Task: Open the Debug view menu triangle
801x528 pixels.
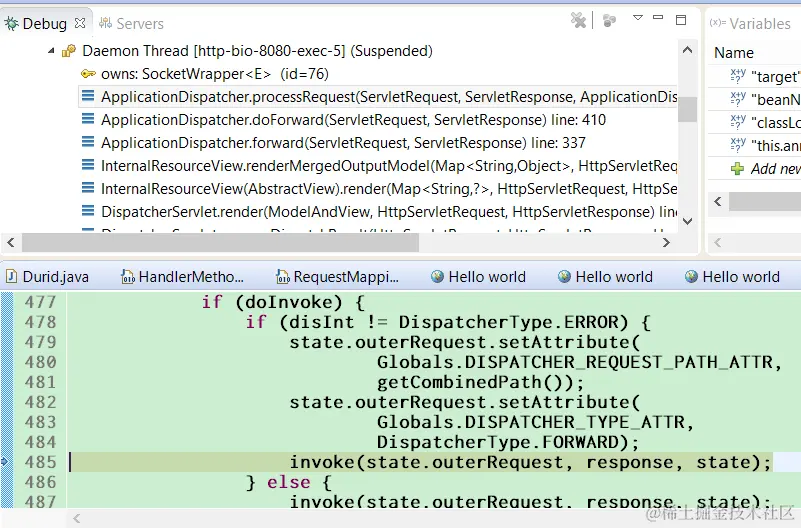Action: coord(638,18)
